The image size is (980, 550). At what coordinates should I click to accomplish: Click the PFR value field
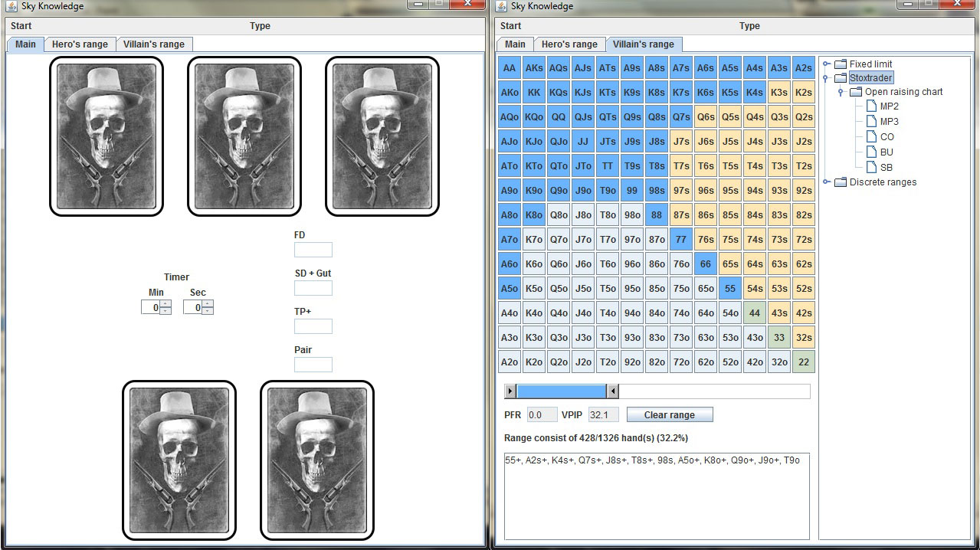[x=542, y=414]
